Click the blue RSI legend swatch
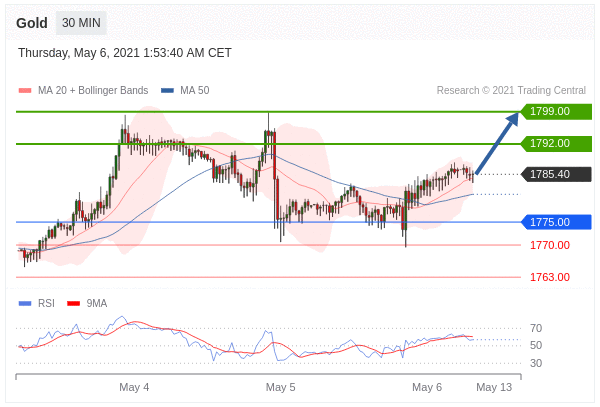Image resolution: width=600 pixels, height=407 pixels. 25,304
